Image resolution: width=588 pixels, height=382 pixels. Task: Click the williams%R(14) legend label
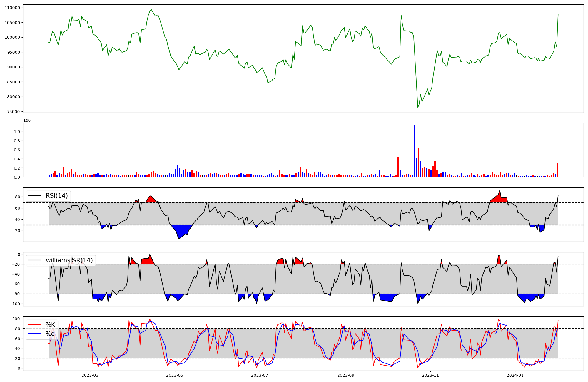tap(69, 260)
